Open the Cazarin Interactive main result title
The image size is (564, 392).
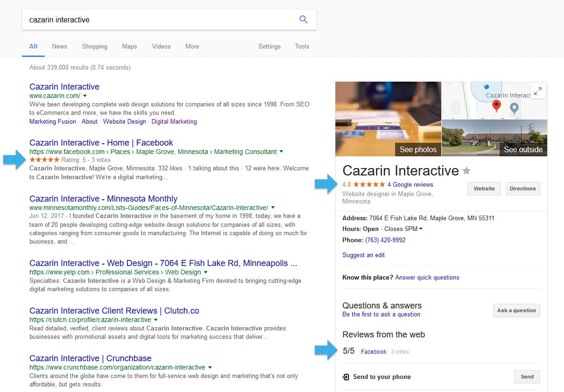[64, 87]
